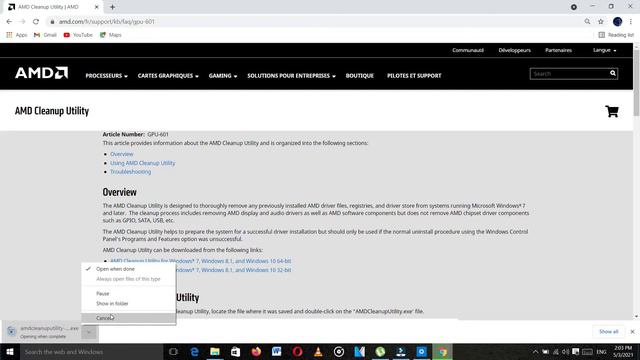Open the Chrome profile avatar

pyautogui.click(x=618, y=22)
